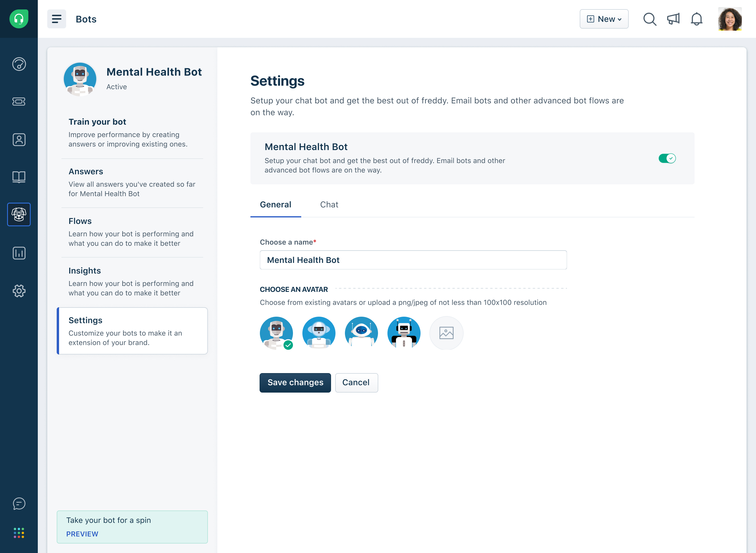This screenshot has height=553, width=756.
Task: Select the Freddy Bots sidebar icon
Action: [19, 214]
